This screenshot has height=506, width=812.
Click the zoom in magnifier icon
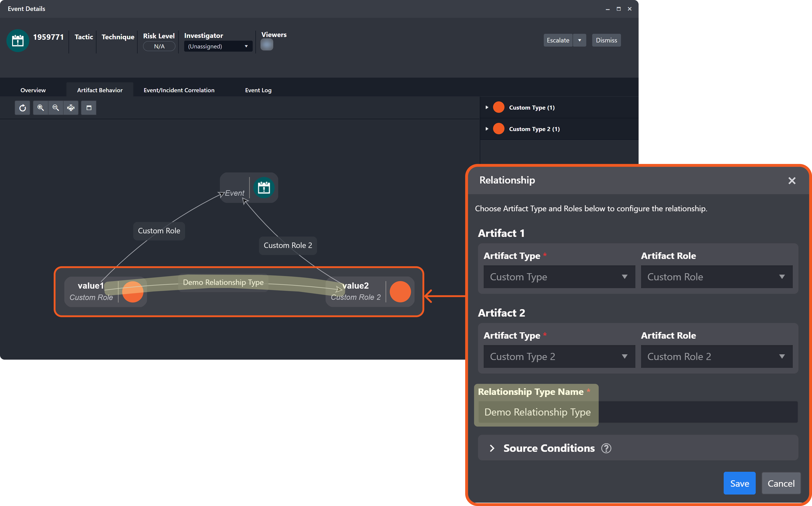41,108
